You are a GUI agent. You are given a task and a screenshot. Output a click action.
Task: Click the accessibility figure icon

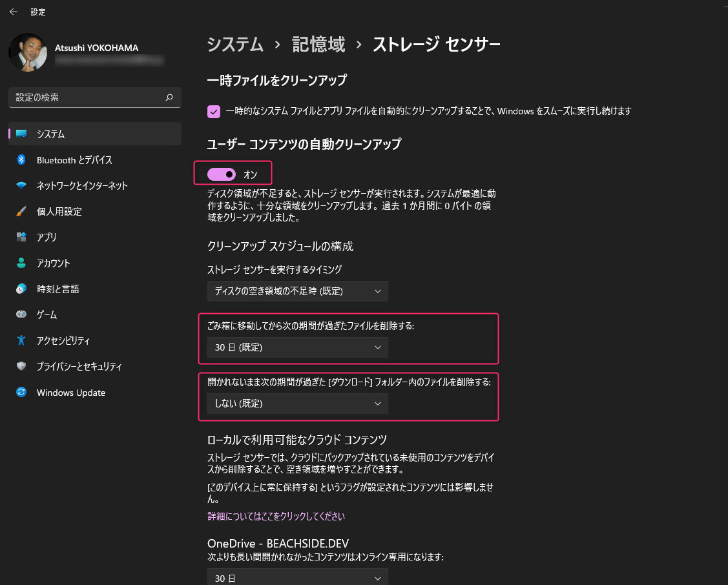[x=21, y=340]
